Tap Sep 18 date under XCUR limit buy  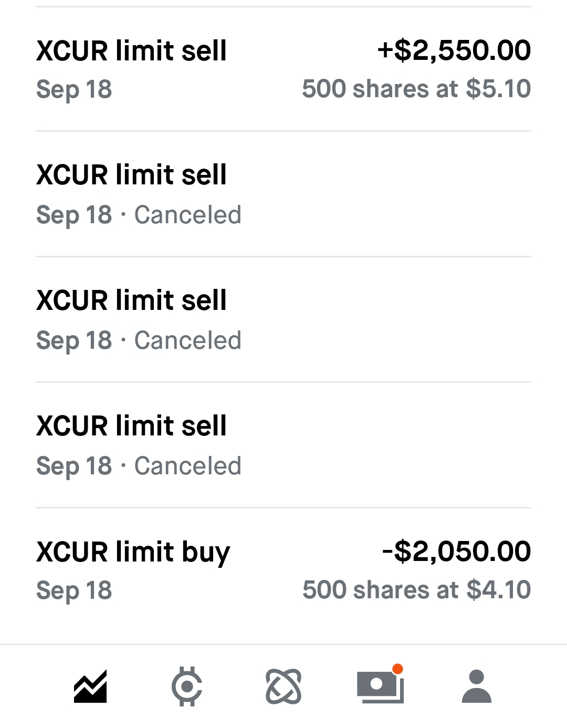point(74,590)
